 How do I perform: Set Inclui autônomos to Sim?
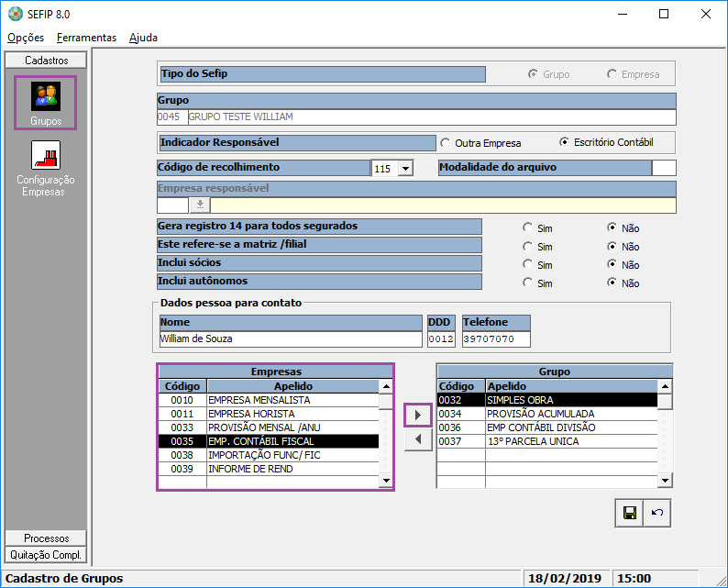point(527,283)
